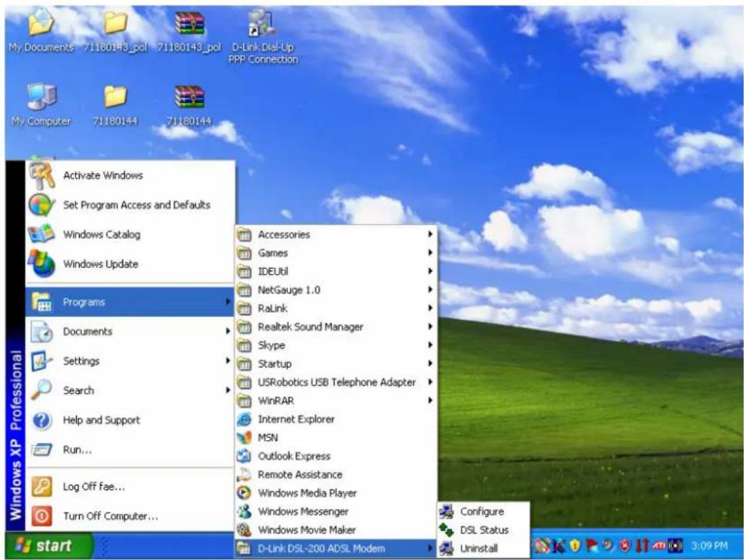
Task: Click the Internet Explorer program icon
Action: pyautogui.click(x=244, y=419)
